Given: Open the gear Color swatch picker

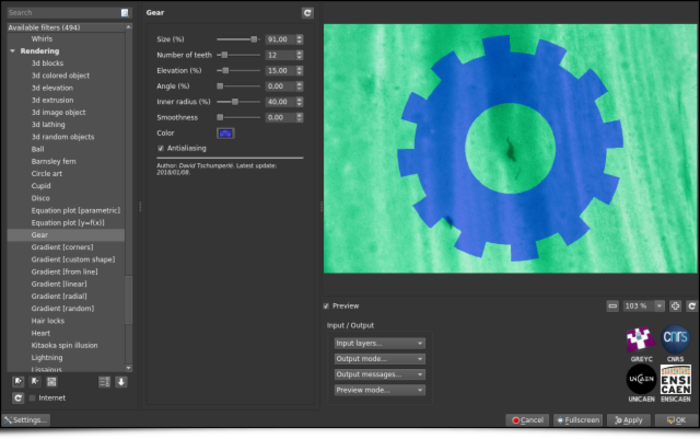Looking at the screenshot, I should (x=225, y=132).
